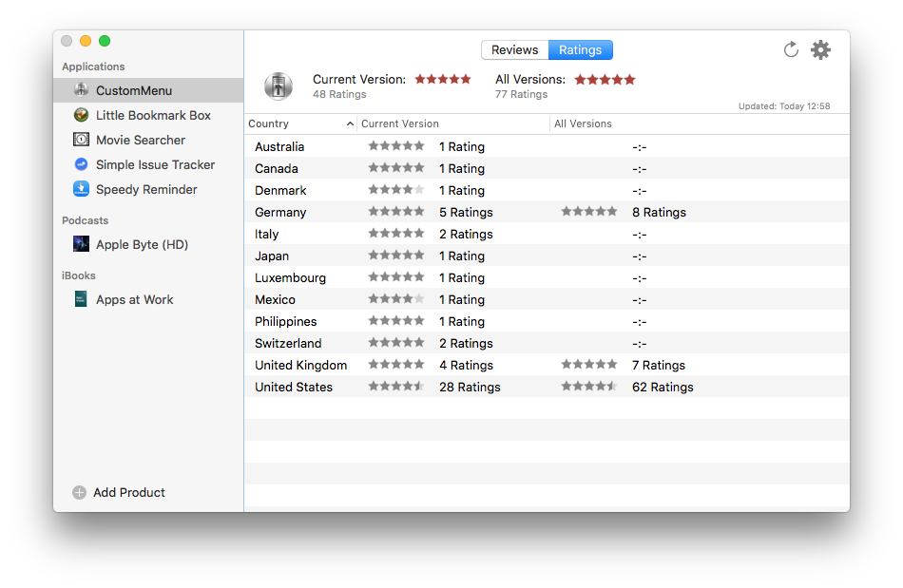This screenshot has height=588, width=903.
Task: Click the 7 Ratings cell
Action: [x=659, y=366]
